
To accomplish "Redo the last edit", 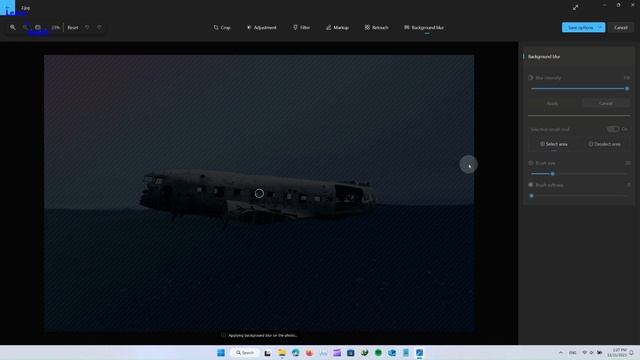I will tap(99, 27).
